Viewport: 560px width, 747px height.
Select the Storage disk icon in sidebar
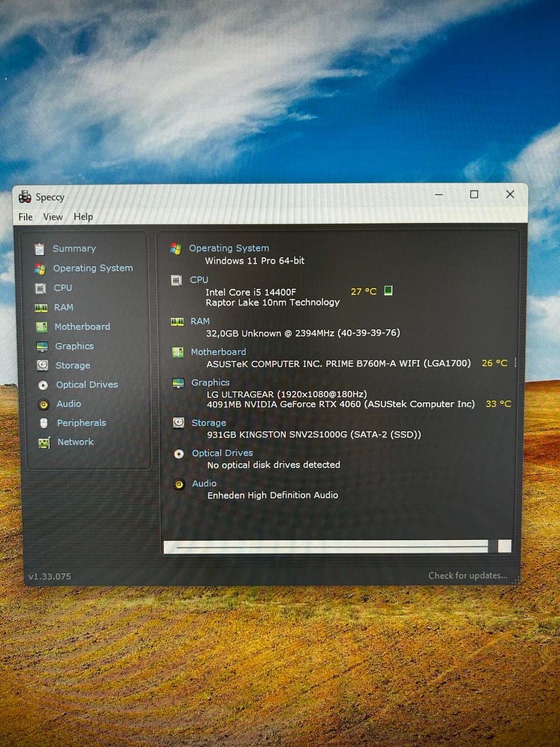click(43, 365)
